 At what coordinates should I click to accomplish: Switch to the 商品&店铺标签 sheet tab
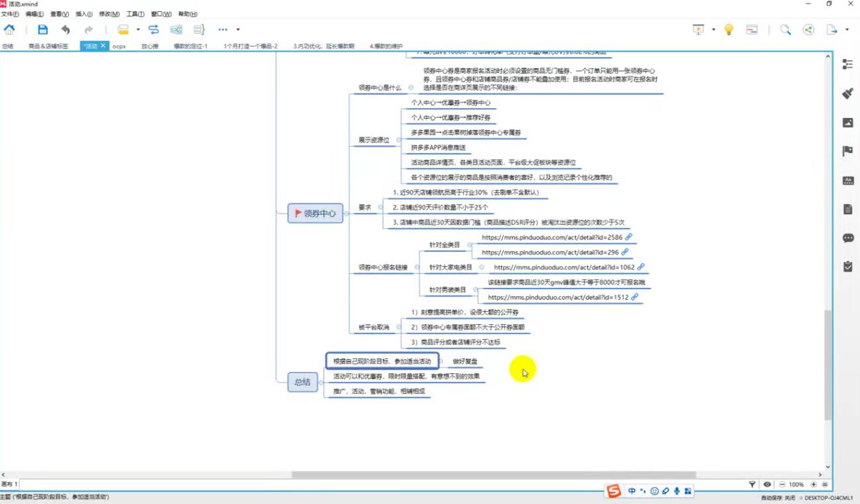[48, 46]
